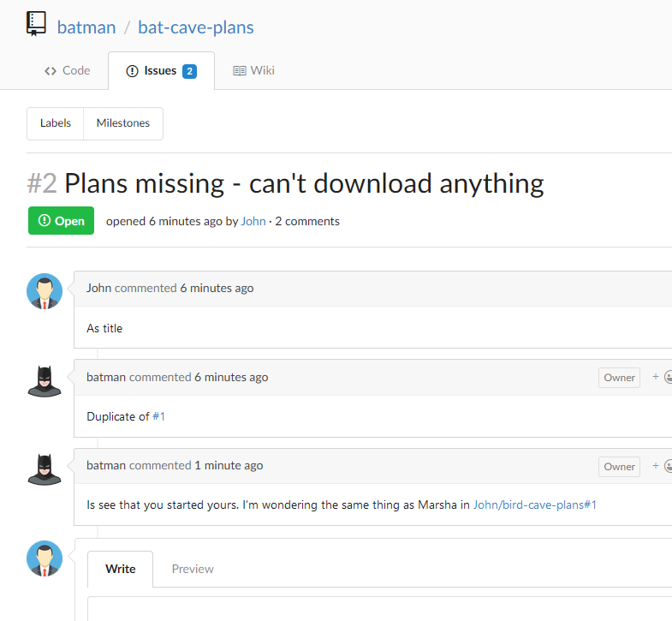Switch to the Wiki tab
Image resolution: width=672 pixels, height=621 pixels.
(253, 71)
